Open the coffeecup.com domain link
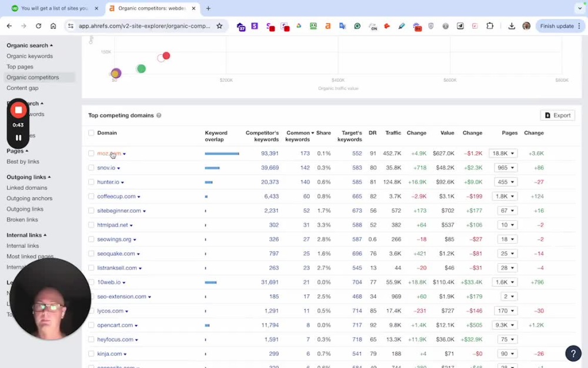This screenshot has width=588, height=368. pyautogui.click(x=116, y=197)
